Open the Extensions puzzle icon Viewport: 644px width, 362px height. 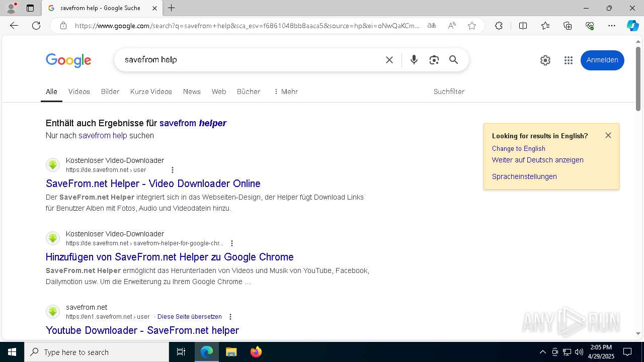499,26
